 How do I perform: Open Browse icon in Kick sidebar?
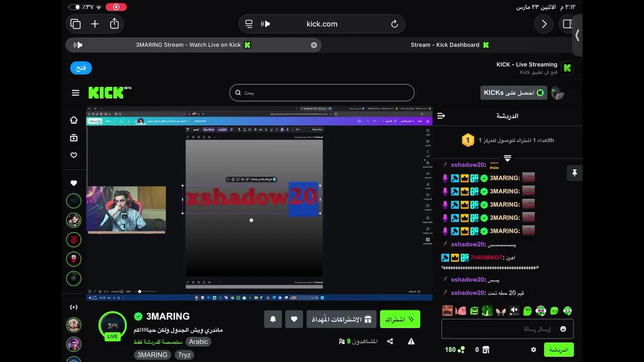[74, 138]
